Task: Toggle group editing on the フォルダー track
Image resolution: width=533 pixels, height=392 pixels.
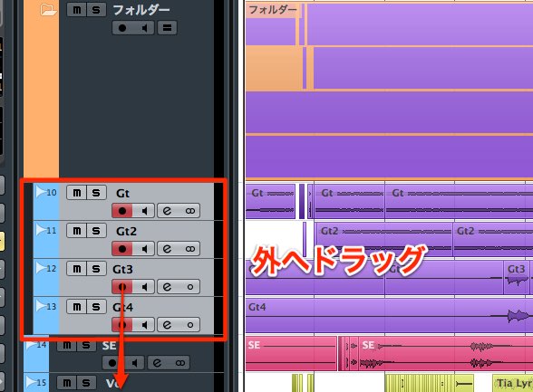Action: click(167, 28)
